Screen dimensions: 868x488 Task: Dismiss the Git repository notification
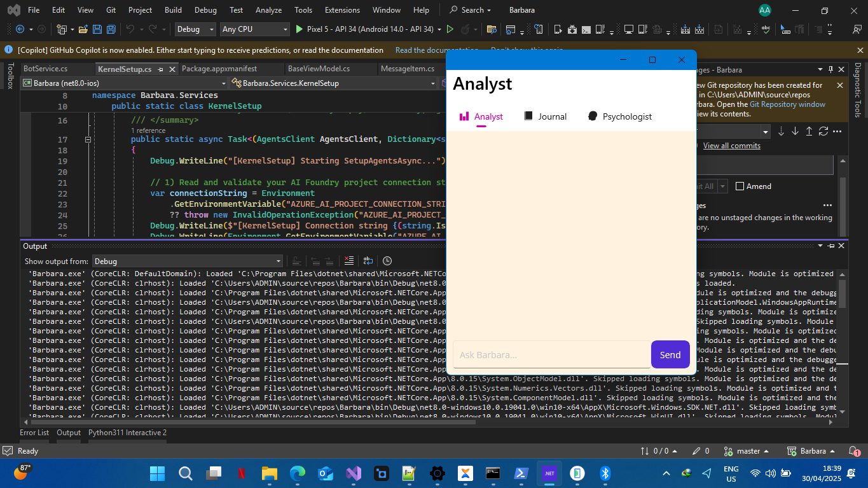coord(839,85)
